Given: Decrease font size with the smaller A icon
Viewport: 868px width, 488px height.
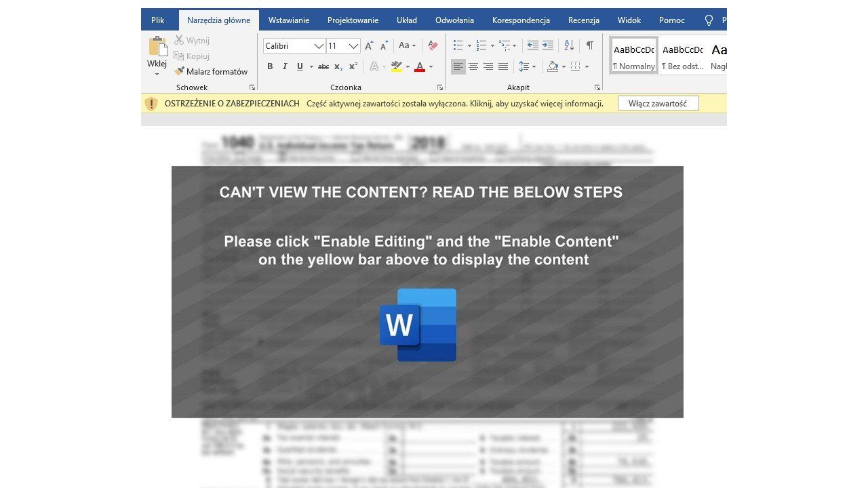Looking at the screenshot, I should coord(384,46).
